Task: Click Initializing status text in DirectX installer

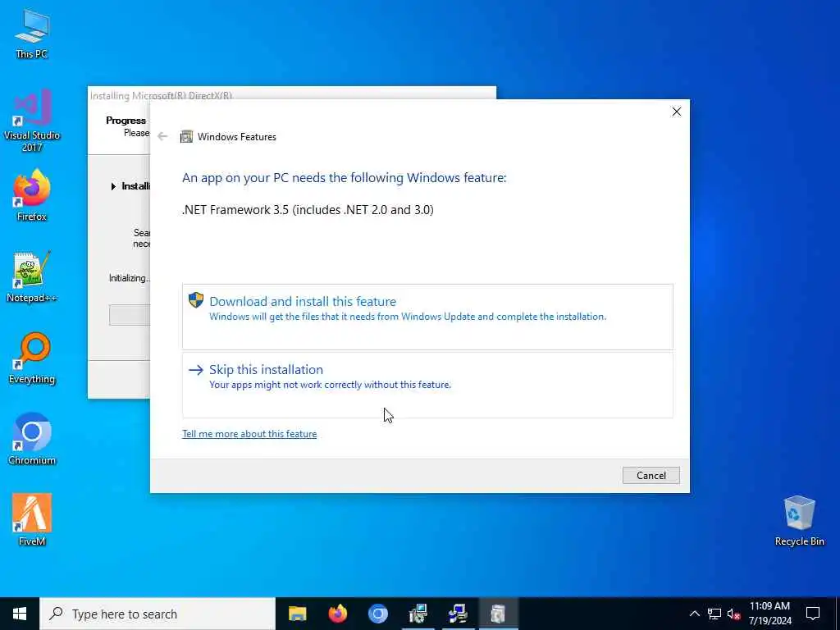Action: (129, 278)
